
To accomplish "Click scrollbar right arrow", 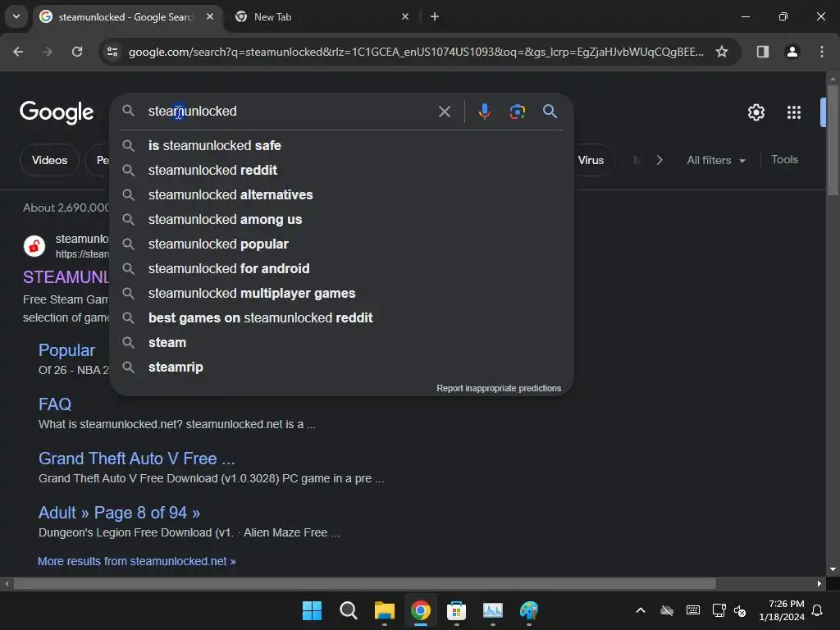I will [819, 583].
